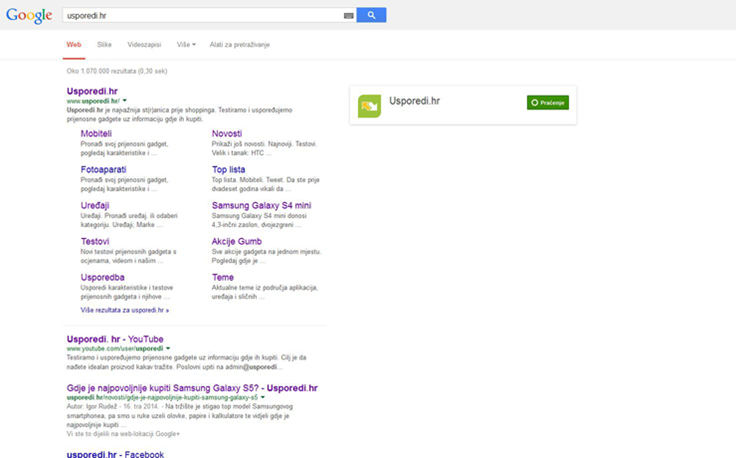The height and width of the screenshot is (458, 736).
Task: Switch to the Videozapisi tab
Action: [x=144, y=45]
